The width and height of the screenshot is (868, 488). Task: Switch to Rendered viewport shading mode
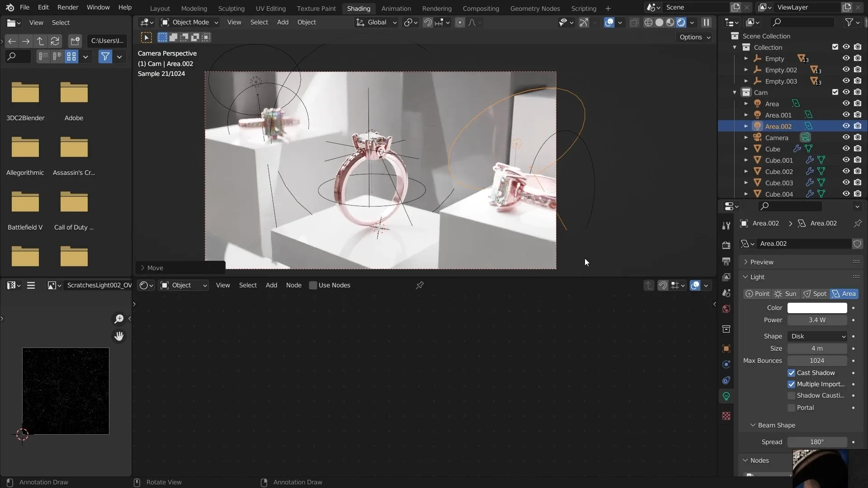pos(681,22)
